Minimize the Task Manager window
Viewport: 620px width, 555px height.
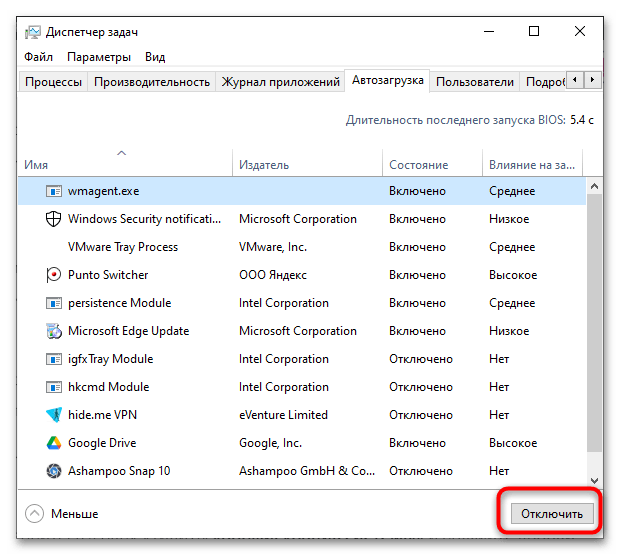[489, 32]
